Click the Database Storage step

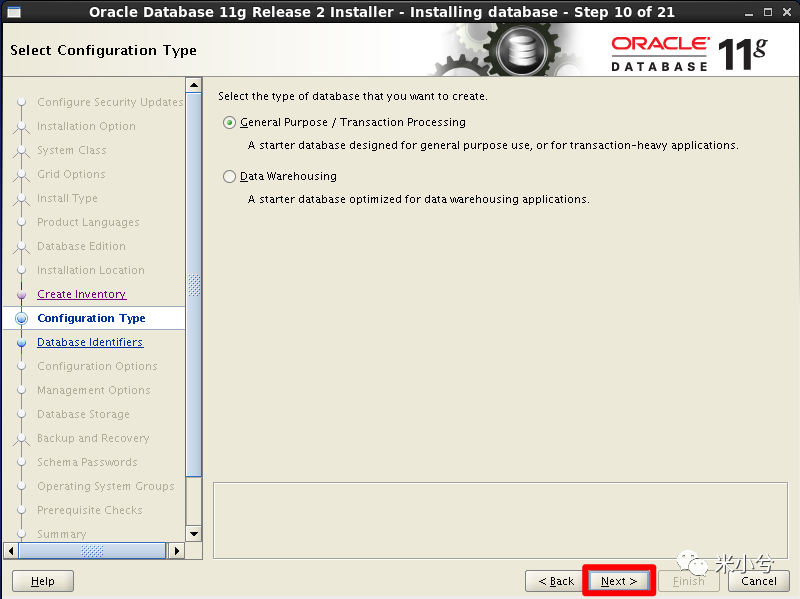point(84,414)
